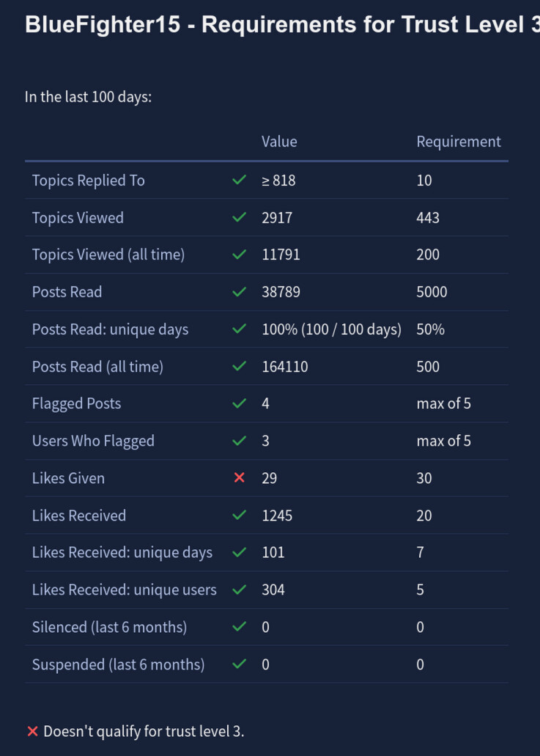Viewport: 540px width, 756px height.
Task: Click the Topics Viewed (all time) label
Action: pos(108,254)
